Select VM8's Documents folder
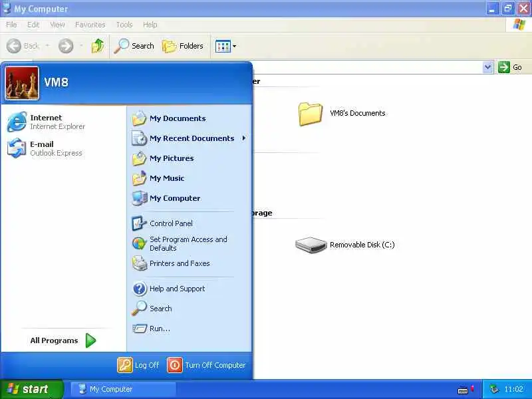Viewport: 532px width, 399px height. tap(342, 114)
